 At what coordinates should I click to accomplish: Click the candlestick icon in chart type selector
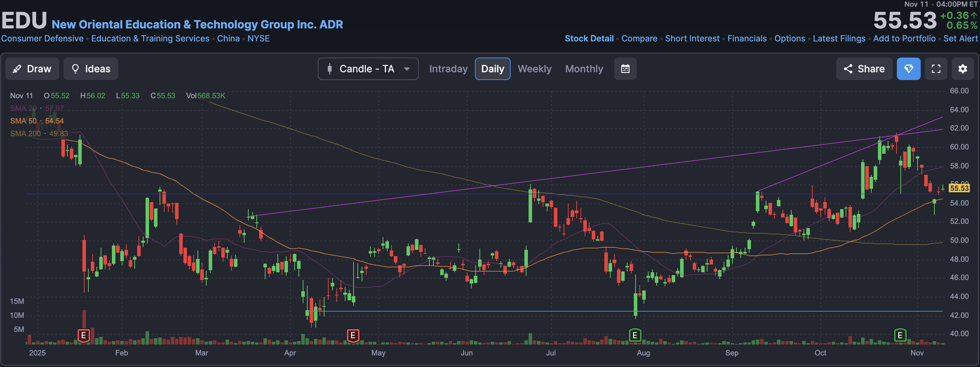(x=329, y=68)
